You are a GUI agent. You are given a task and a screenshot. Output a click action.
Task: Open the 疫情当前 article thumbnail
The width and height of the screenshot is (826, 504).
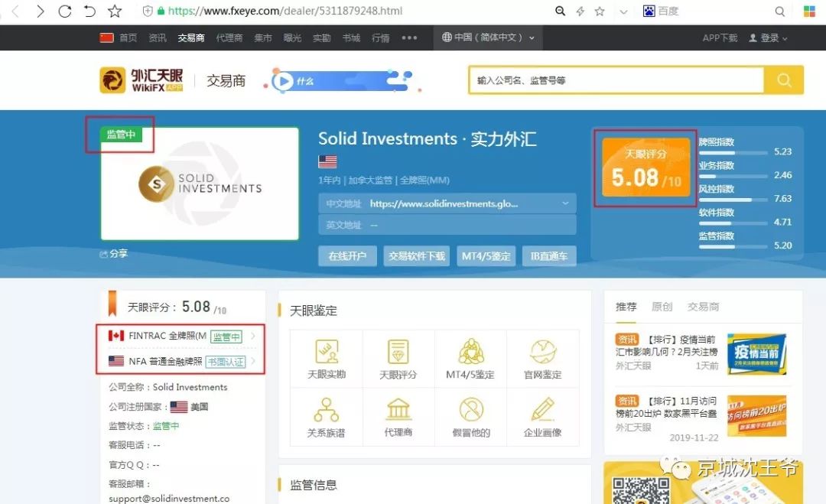pyautogui.click(x=756, y=354)
